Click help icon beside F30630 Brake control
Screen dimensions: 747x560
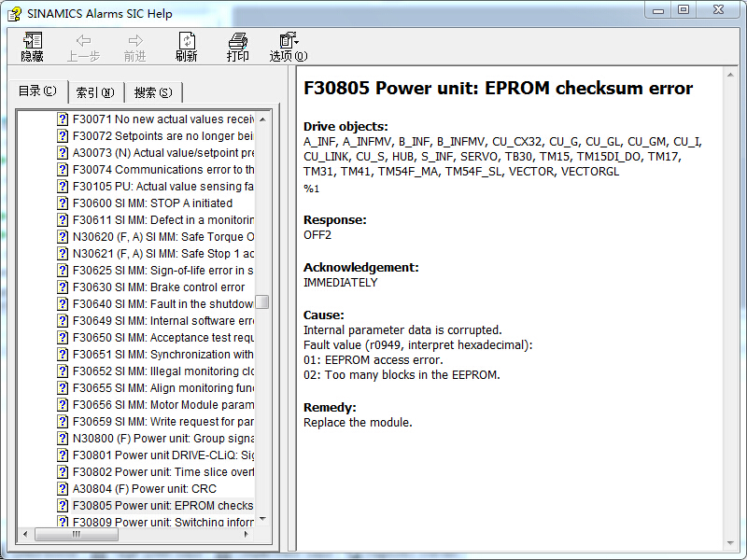pos(63,287)
